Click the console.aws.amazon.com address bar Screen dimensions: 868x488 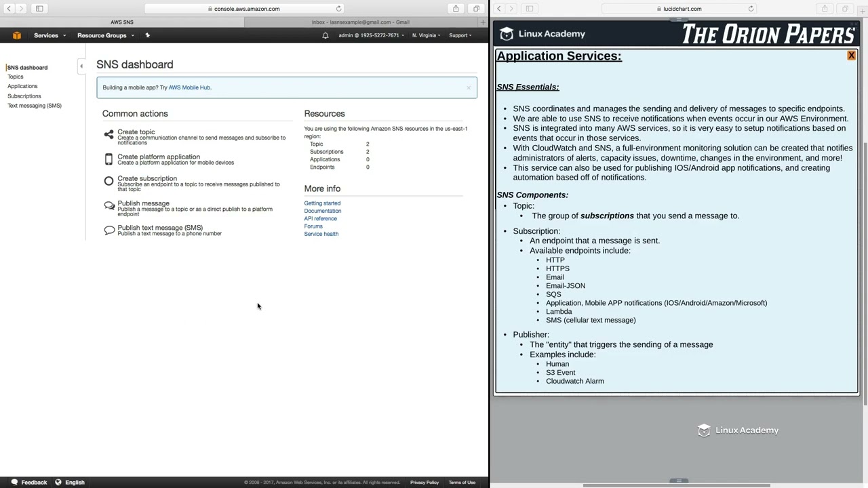tap(244, 9)
